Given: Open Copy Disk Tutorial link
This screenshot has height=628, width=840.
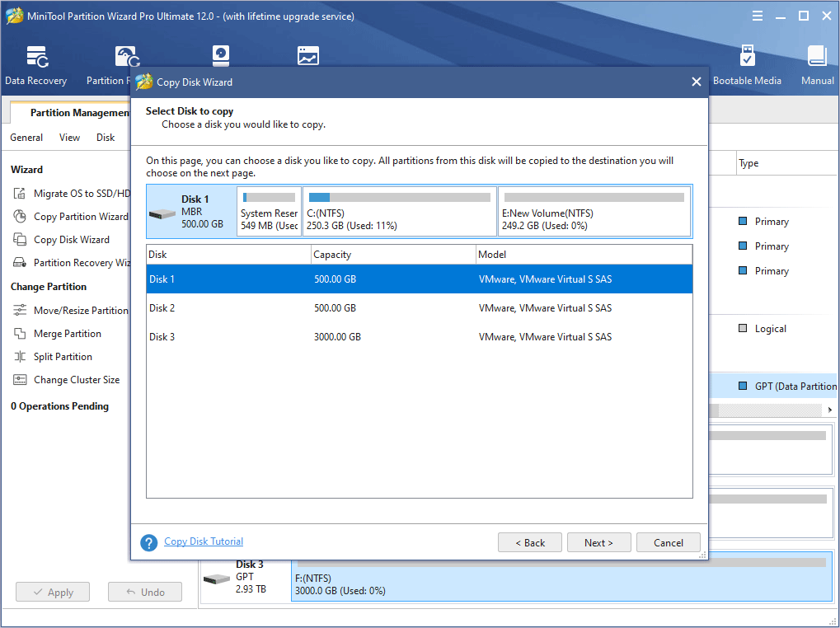Looking at the screenshot, I should point(204,541).
